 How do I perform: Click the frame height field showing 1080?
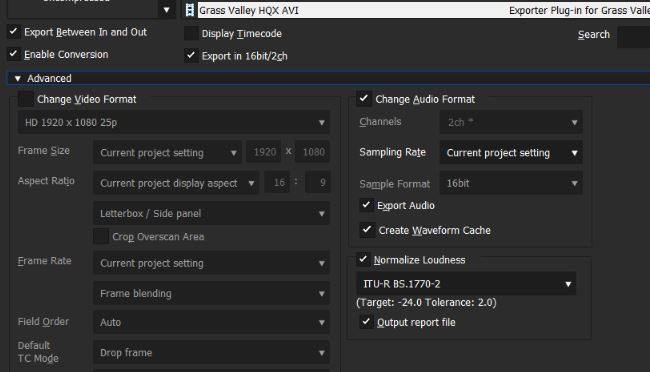313,152
